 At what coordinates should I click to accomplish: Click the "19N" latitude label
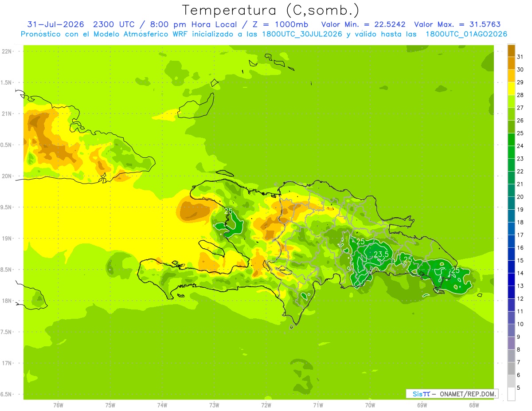(x=7, y=238)
